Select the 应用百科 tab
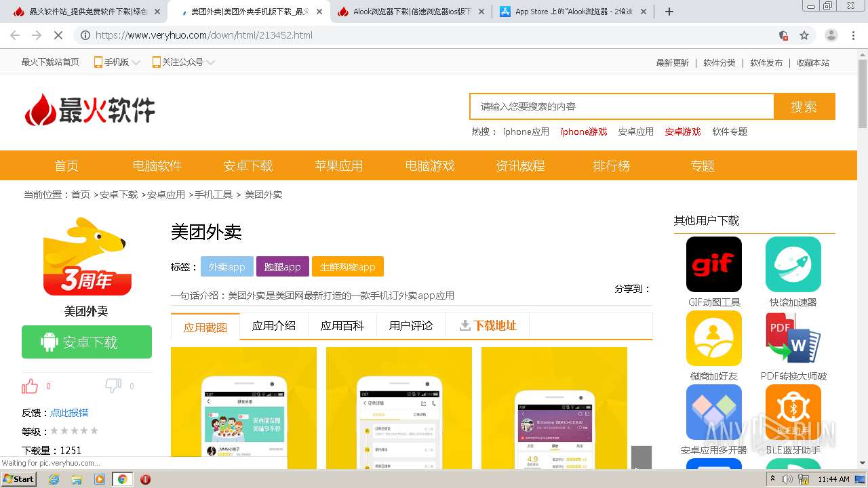868x488 pixels. (342, 326)
